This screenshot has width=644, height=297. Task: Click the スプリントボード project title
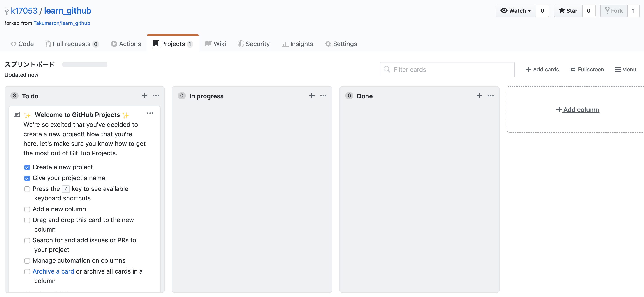pos(30,64)
